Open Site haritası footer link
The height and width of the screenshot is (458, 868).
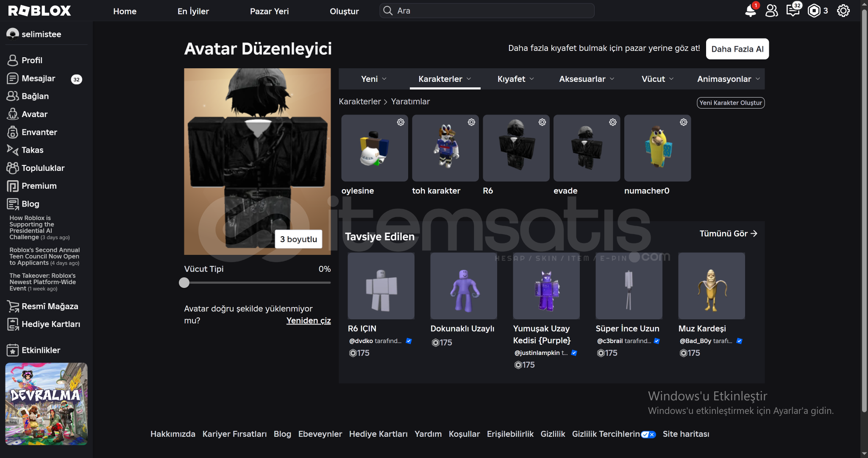pos(686,434)
